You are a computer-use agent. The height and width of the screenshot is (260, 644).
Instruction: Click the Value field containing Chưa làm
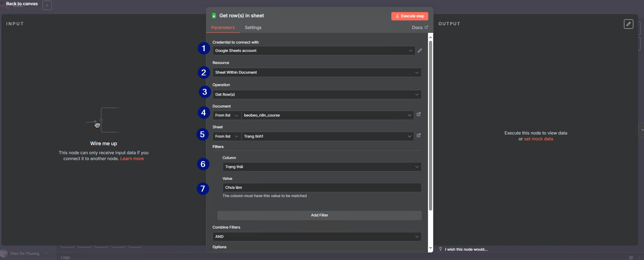(x=321, y=188)
